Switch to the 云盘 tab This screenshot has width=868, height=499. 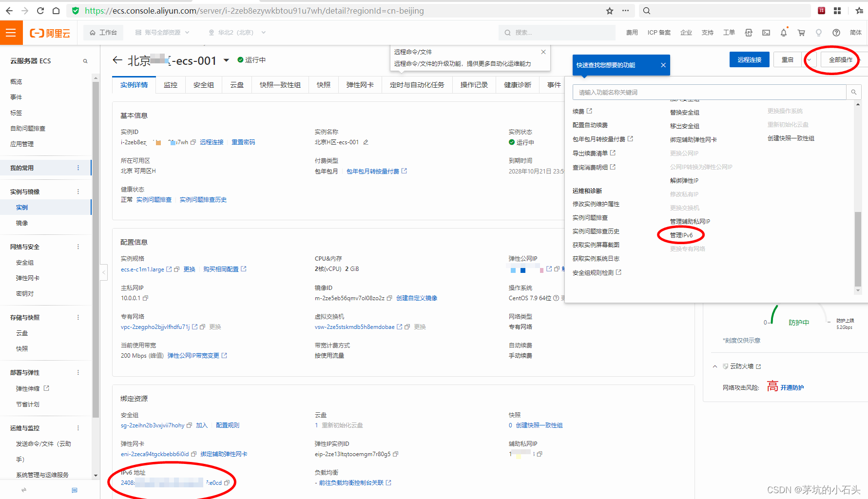(x=237, y=85)
